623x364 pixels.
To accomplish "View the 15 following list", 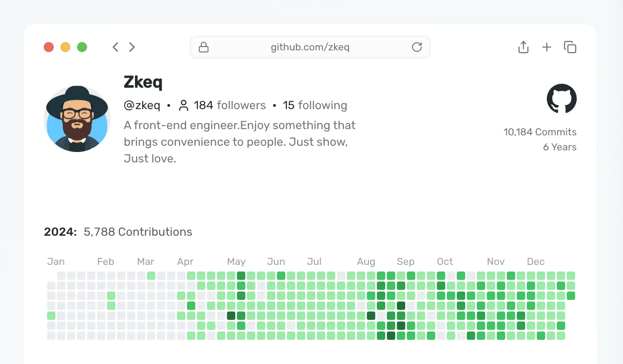I will click(x=315, y=105).
